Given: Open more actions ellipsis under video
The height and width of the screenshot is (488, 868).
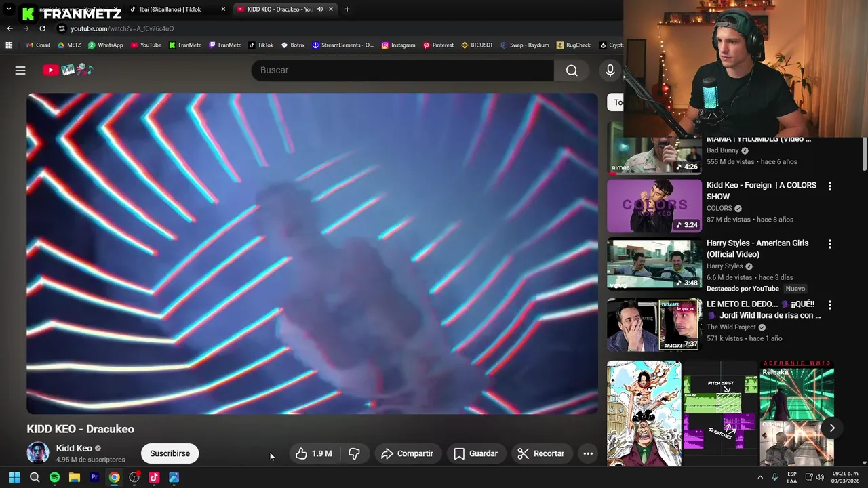Looking at the screenshot, I should tap(588, 453).
